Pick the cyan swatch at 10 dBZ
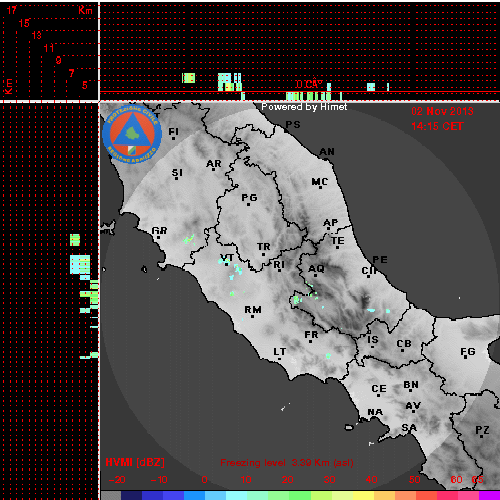This screenshot has width=500, height=500. coord(236,495)
